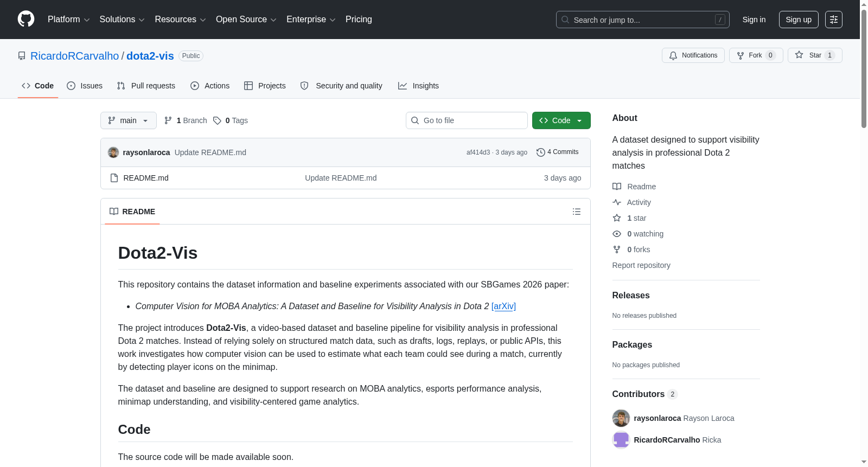This screenshot has width=868, height=467.
Task: Switch to the Issues tab
Action: click(85, 86)
